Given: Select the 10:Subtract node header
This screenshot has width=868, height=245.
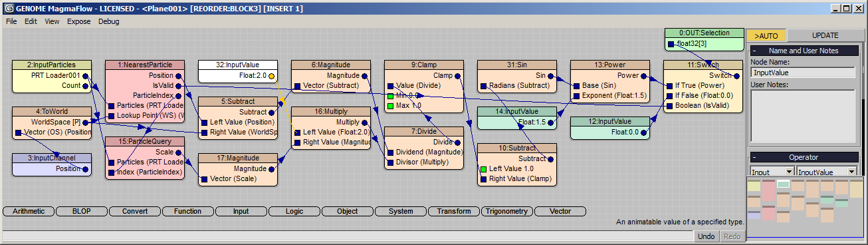Looking at the screenshot, I should point(517,148).
